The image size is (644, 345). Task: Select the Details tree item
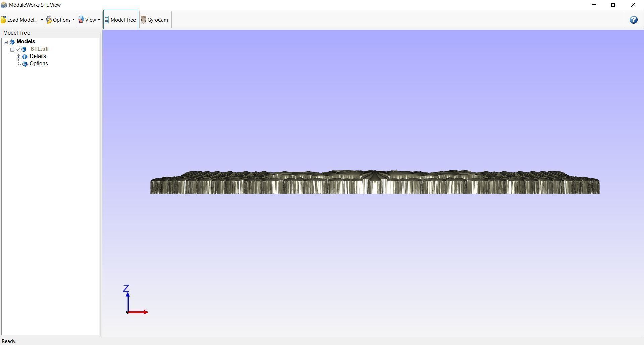[38, 56]
